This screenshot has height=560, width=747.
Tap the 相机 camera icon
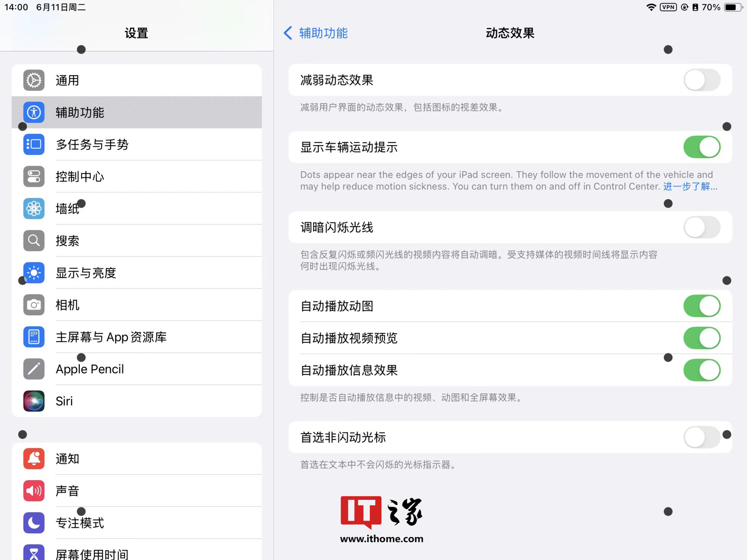(x=34, y=305)
